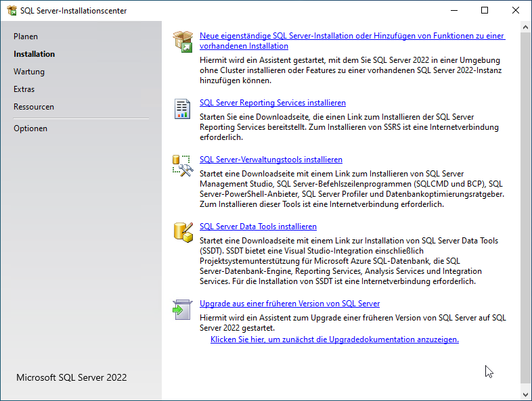Click the new standalone installation box icon
The image size is (532, 401).
183,41
